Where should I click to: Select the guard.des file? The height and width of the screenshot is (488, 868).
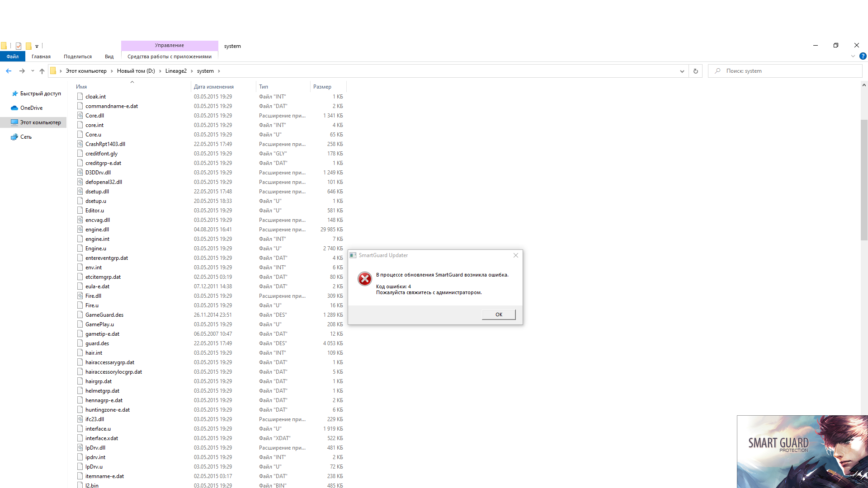point(97,343)
